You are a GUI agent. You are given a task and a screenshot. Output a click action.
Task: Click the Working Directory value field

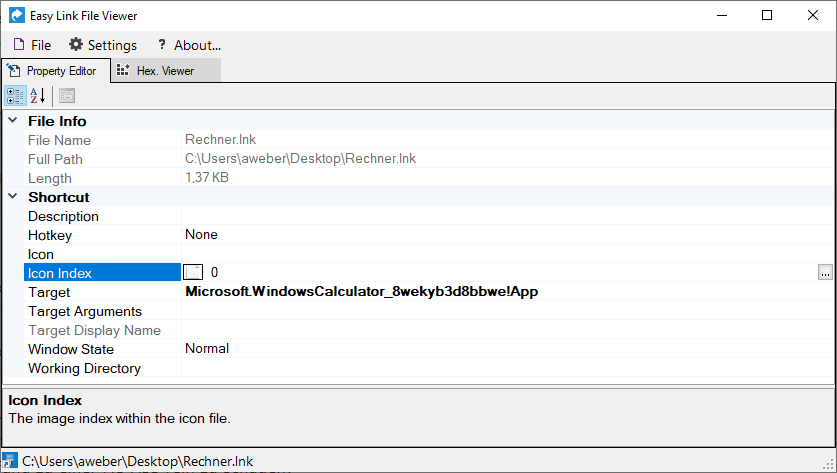[x=500, y=368]
